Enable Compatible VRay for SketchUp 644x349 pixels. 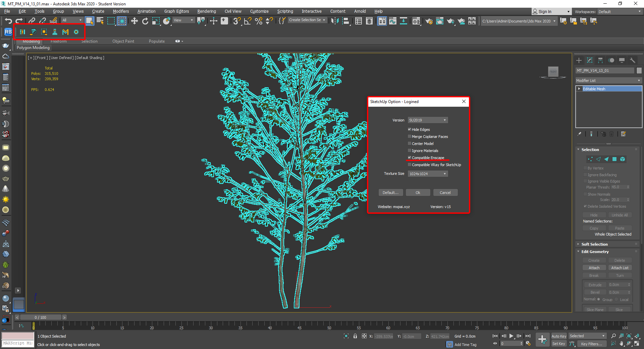(x=410, y=164)
